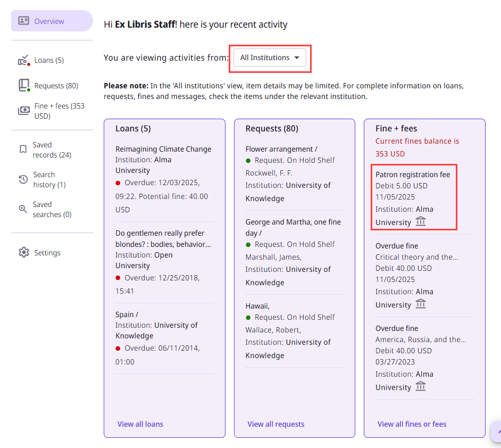This screenshot has height=448, width=501.
Task: Click Debit 5.00 USD amount
Action: (402, 186)
